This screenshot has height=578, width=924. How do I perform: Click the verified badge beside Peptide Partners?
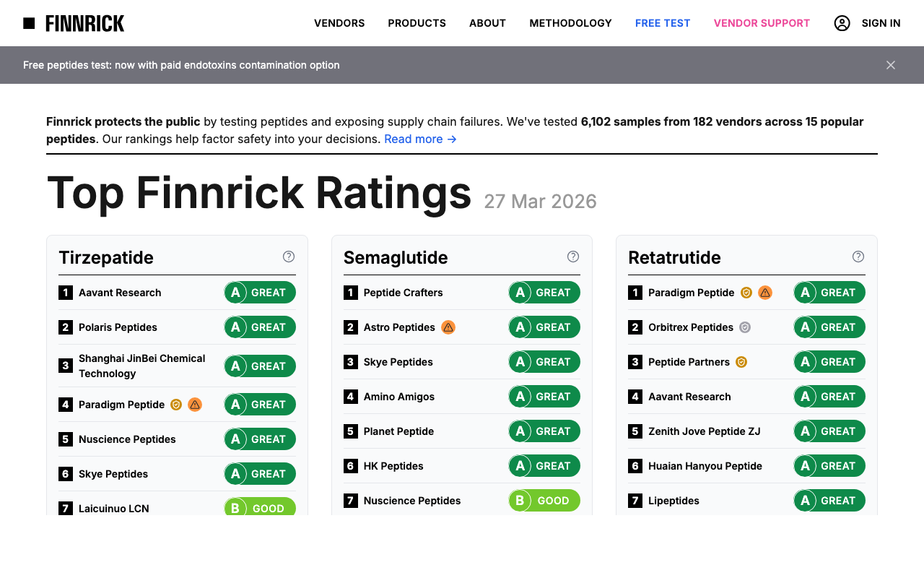pyautogui.click(x=741, y=361)
